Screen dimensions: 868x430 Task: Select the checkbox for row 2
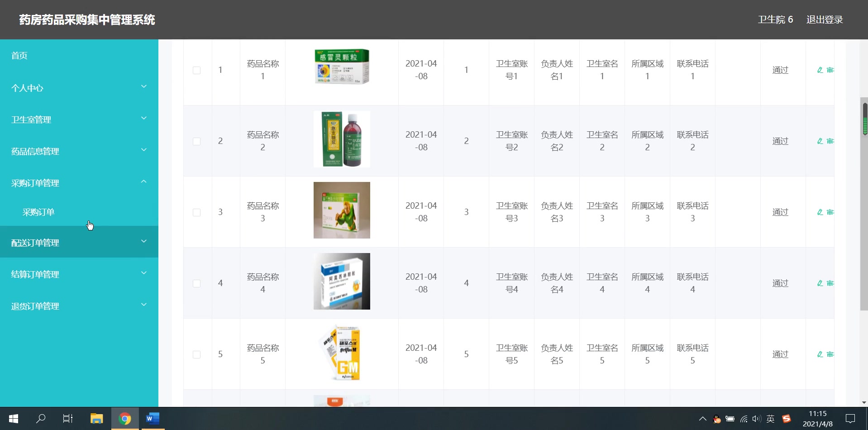[196, 141]
